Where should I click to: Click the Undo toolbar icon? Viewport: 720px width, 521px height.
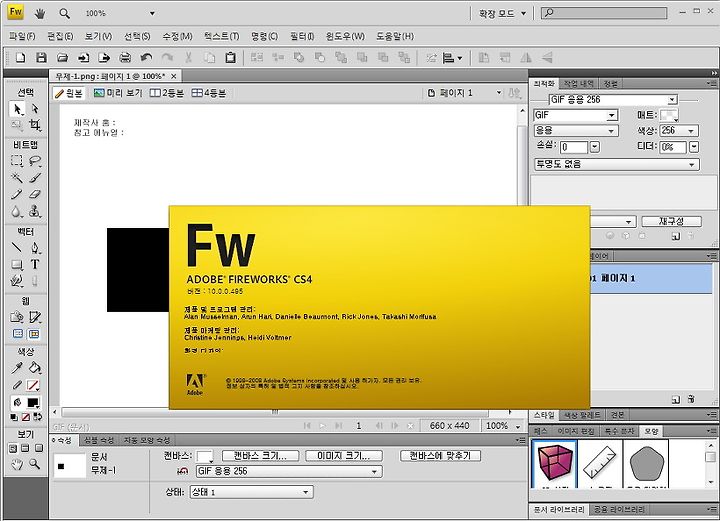pyautogui.click(x=146, y=57)
